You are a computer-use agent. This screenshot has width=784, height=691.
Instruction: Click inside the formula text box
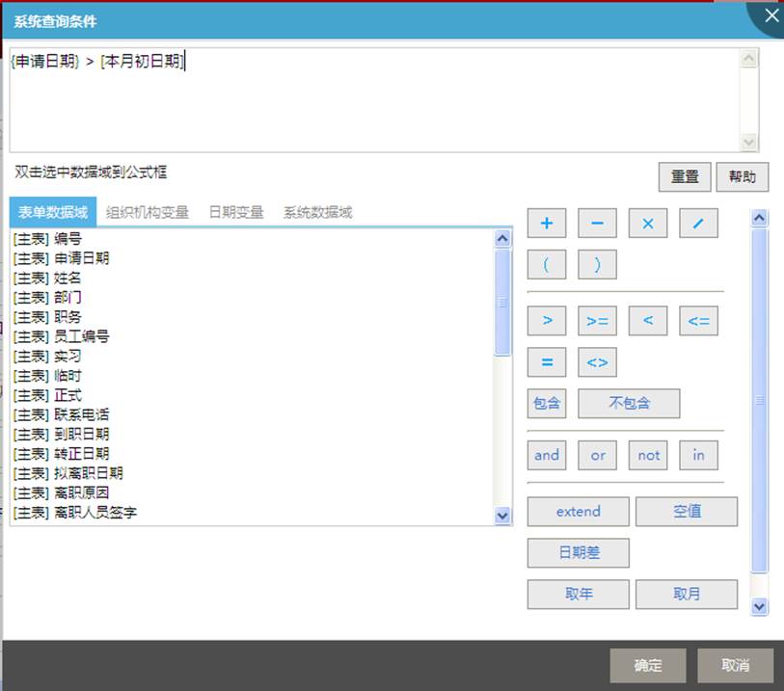(x=374, y=106)
